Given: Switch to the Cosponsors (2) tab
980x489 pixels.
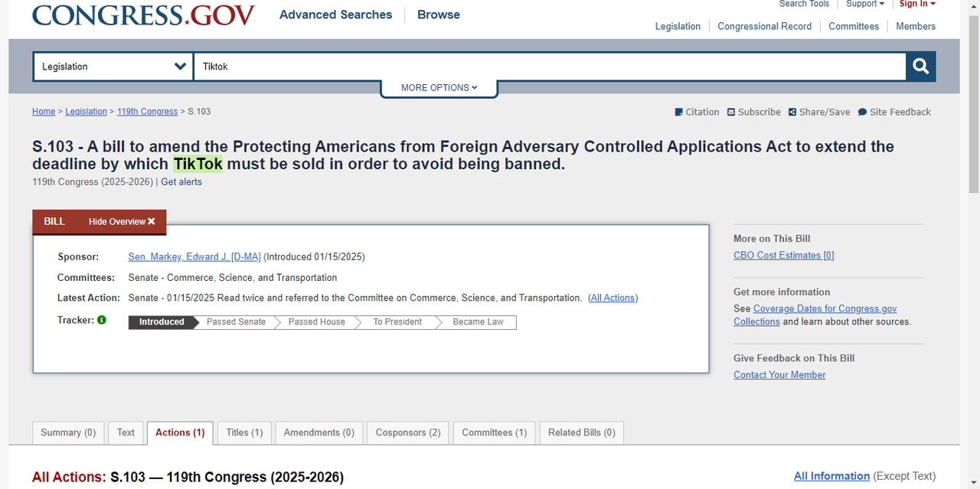Looking at the screenshot, I should coord(408,432).
